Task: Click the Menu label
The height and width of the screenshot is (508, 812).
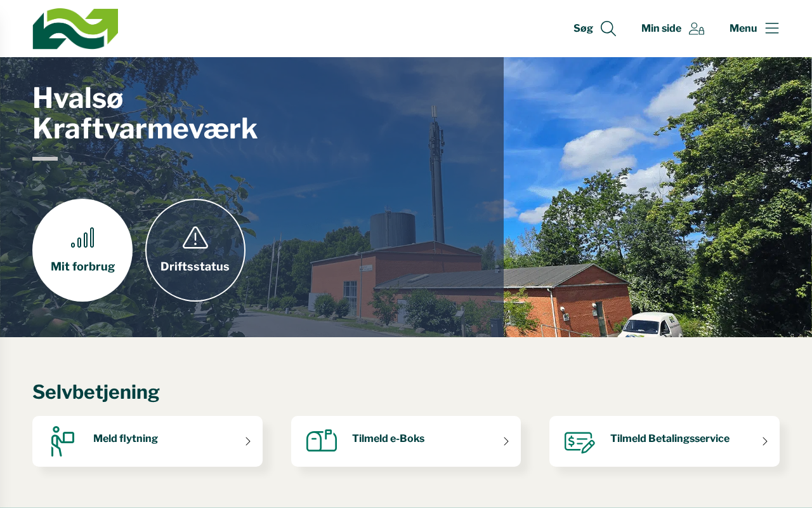Action: (743, 29)
